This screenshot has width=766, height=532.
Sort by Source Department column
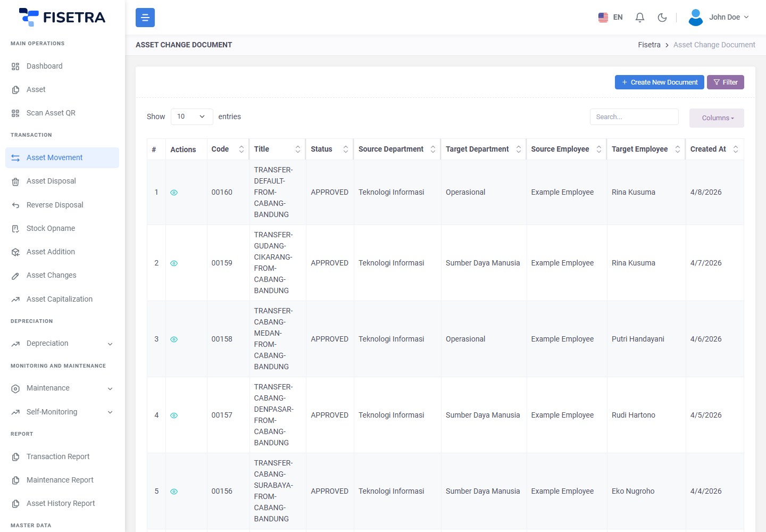click(x=397, y=149)
